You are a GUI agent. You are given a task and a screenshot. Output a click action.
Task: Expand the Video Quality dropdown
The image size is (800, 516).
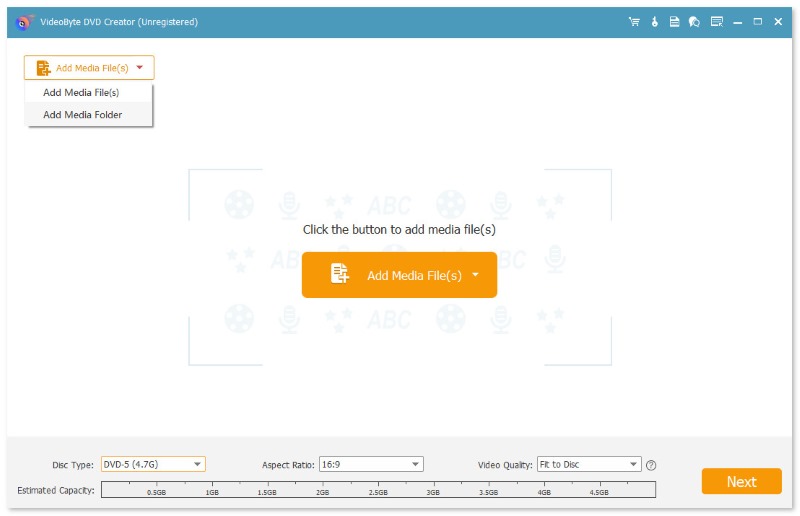pos(633,464)
